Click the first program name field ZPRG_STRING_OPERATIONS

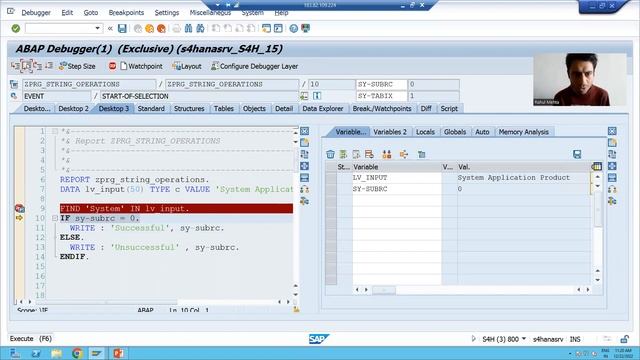pos(89,84)
